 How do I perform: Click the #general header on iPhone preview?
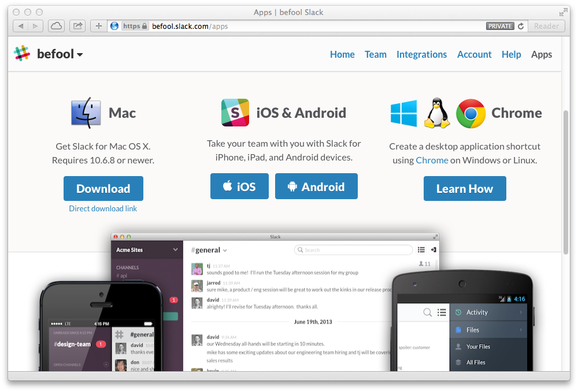pyautogui.click(x=142, y=335)
